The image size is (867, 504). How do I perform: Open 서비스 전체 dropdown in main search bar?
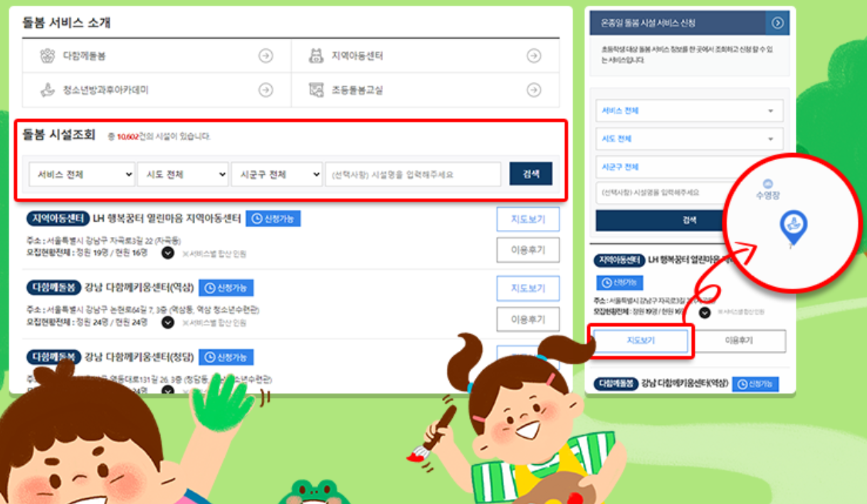(x=82, y=174)
